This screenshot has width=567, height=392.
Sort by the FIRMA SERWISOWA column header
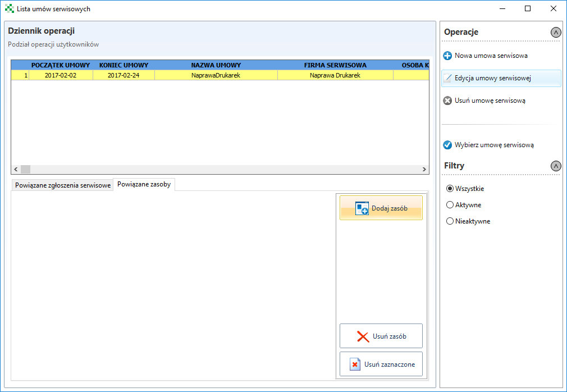[x=335, y=65]
